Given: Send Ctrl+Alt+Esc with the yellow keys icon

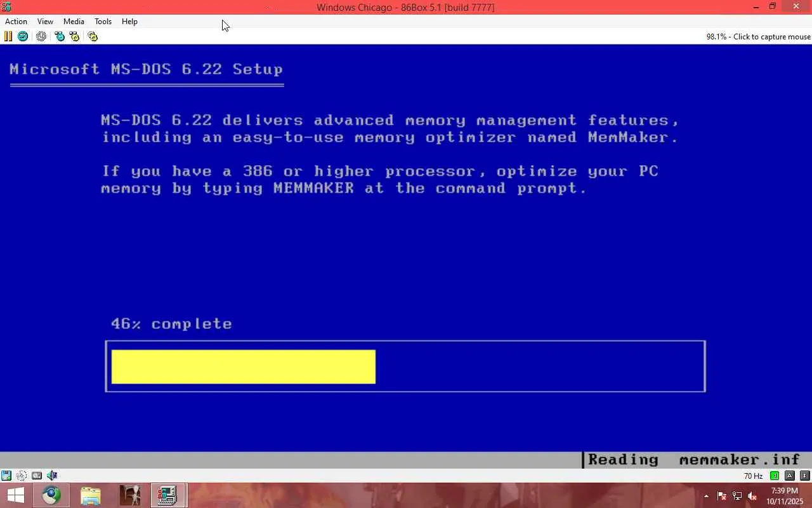Looking at the screenshot, I should (x=75, y=36).
